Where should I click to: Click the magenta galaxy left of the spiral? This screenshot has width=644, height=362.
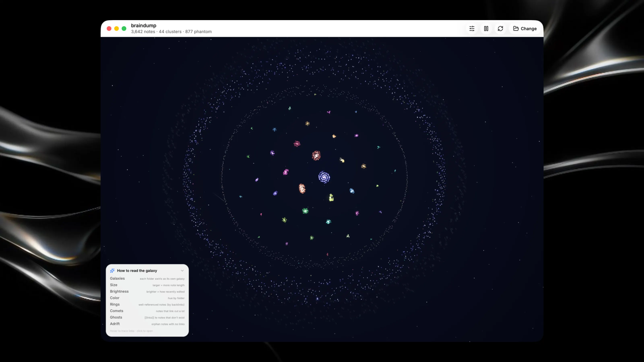click(286, 172)
